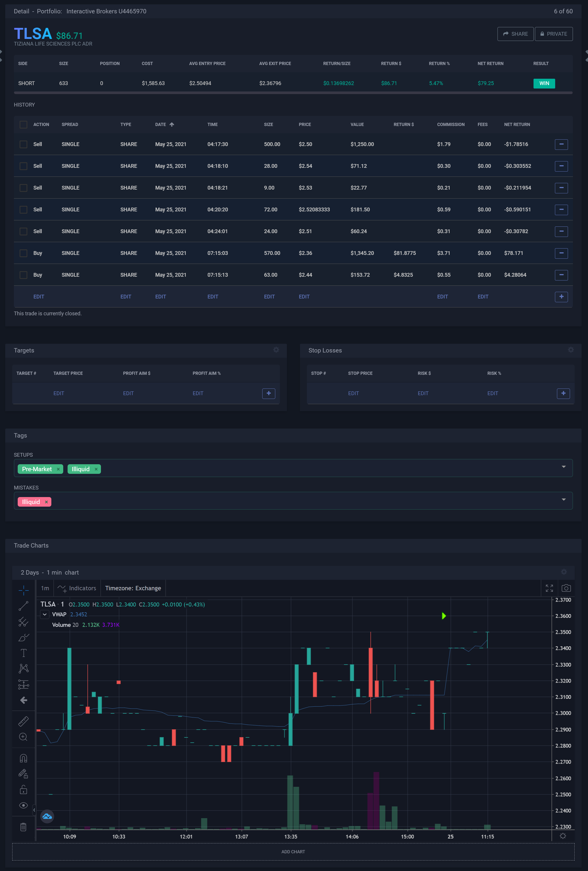This screenshot has height=871, width=588.
Task: Click the ADD CHART button
Action: click(x=293, y=852)
